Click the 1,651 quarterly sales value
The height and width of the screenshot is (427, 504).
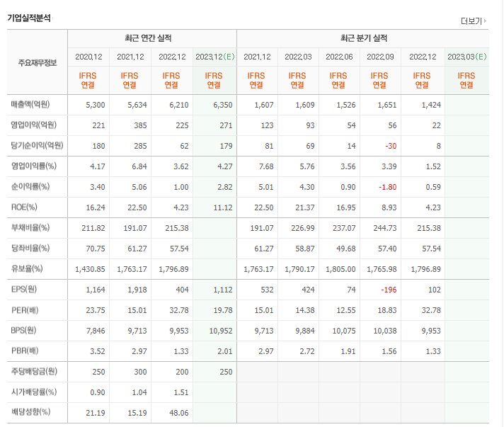pyautogui.click(x=387, y=105)
